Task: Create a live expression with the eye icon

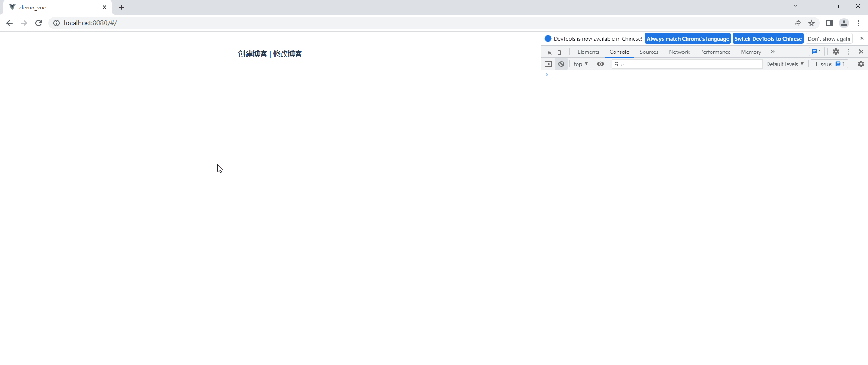Action: [x=601, y=64]
